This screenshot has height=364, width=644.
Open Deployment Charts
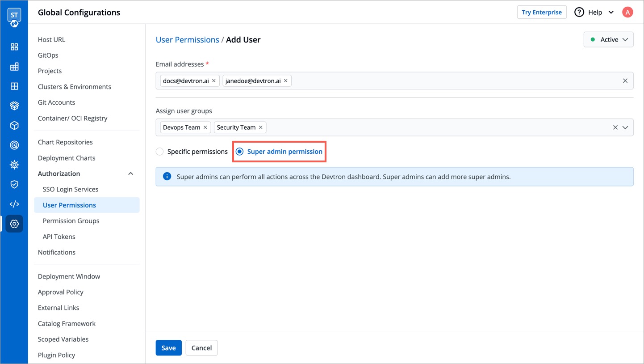(67, 158)
